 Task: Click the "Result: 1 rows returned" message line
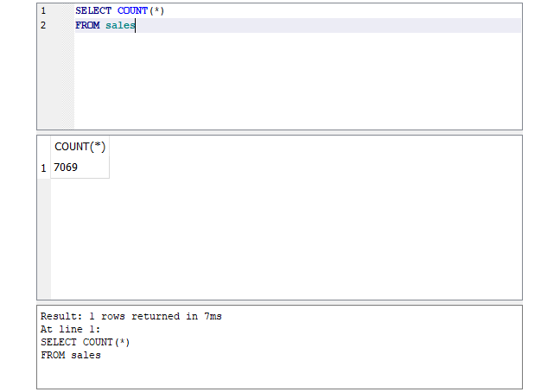click(x=130, y=317)
